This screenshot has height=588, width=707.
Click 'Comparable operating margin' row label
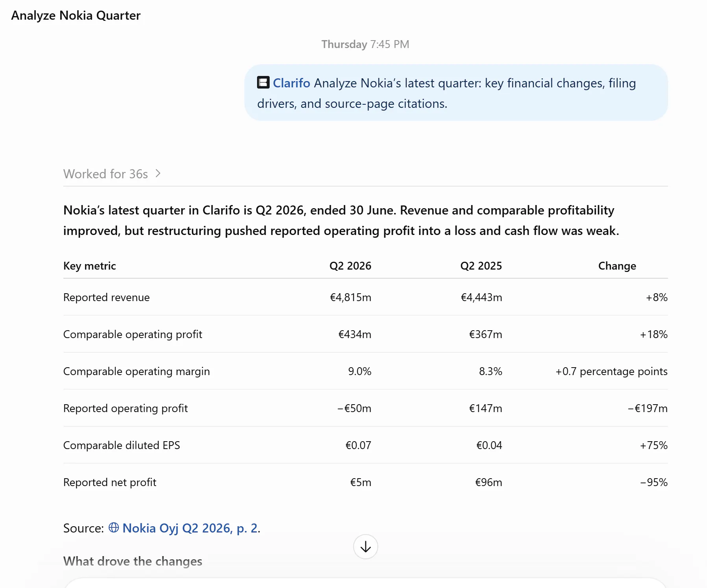click(137, 371)
